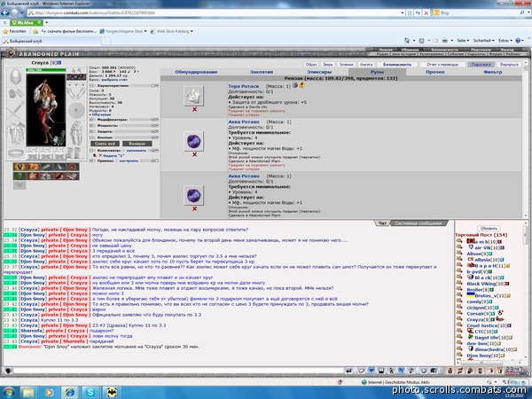Screen dimensions: 532x399
Task: Click the round shield equipment slot
Action: pyautogui.click(x=76, y=110)
